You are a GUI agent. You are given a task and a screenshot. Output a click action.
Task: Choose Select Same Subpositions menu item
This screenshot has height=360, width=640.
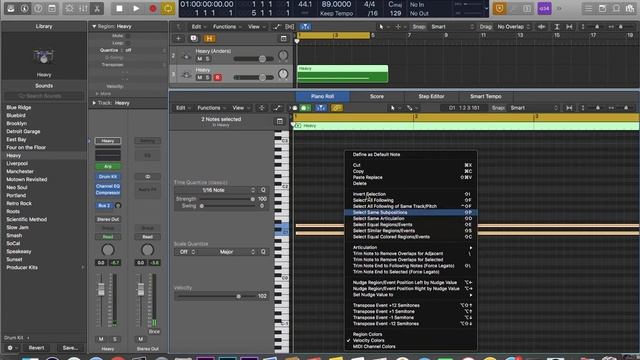[x=411, y=212]
